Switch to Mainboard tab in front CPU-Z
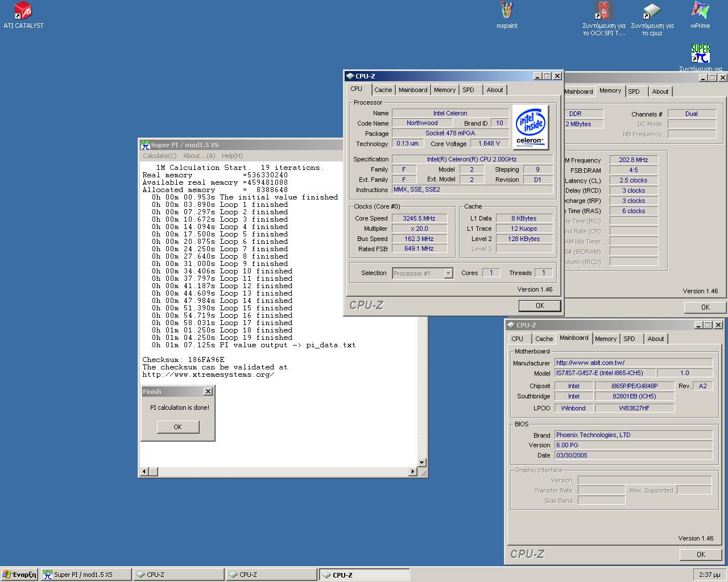 (x=413, y=90)
